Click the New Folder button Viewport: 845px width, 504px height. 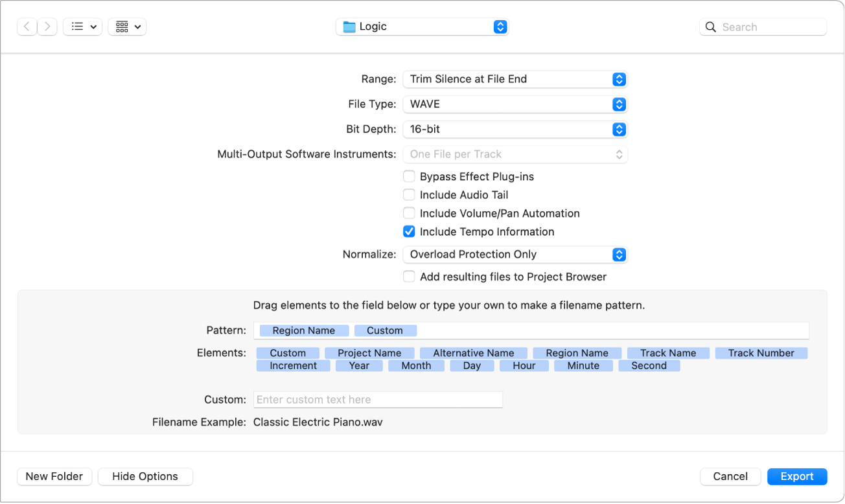[54, 476]
